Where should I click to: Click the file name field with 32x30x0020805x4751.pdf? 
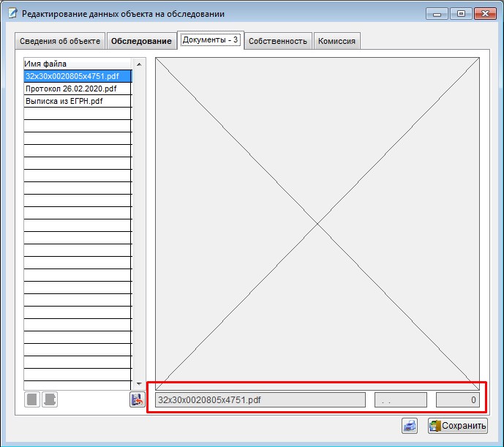tap(260, 400)
